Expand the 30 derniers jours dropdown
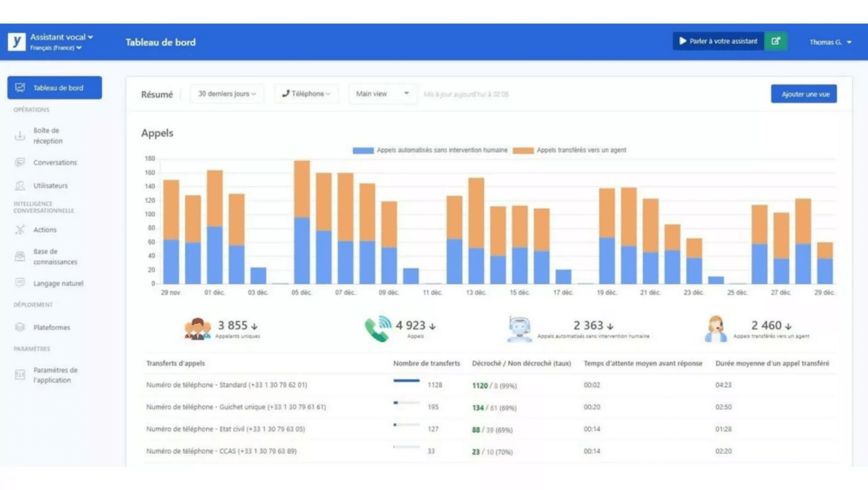Viewport: 868px width, 490px height. (227, 94)
